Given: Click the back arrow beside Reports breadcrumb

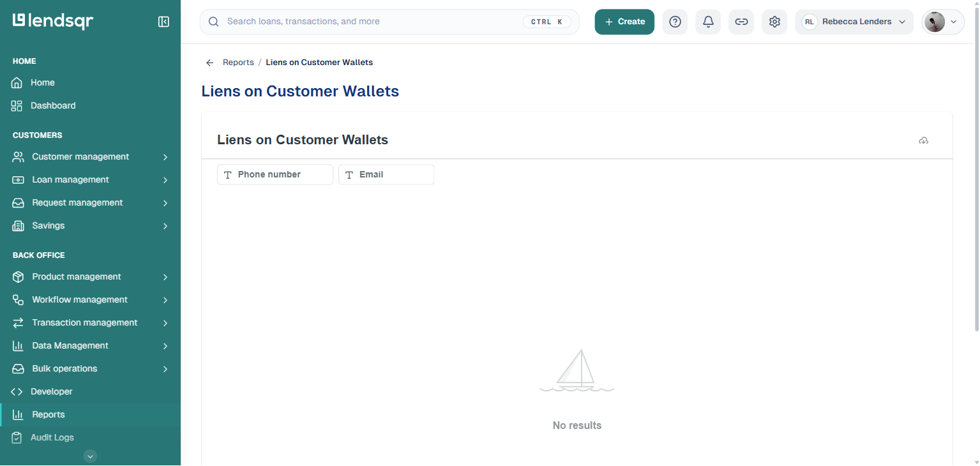Looking at the screenshot, I should pyautogui.click(x=209, y=63).
